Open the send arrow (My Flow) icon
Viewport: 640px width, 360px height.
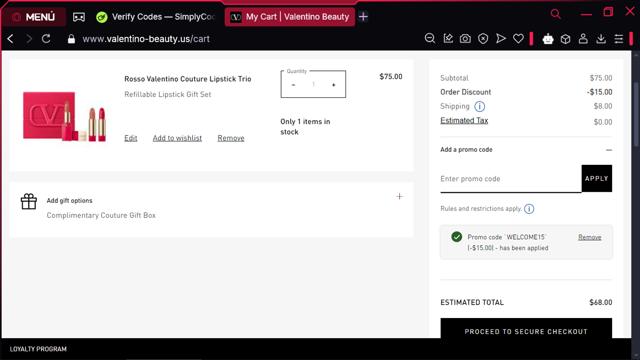[x=500, y=39]
